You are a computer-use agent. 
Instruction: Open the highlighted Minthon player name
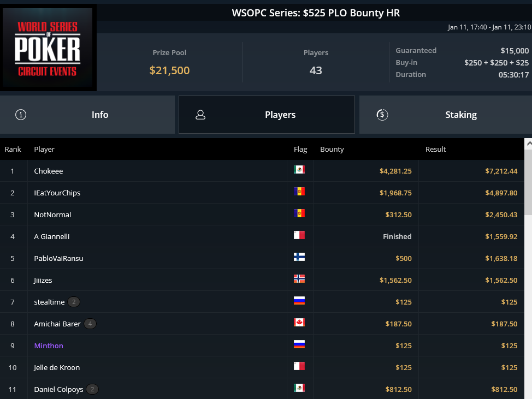tap(49, 346)
